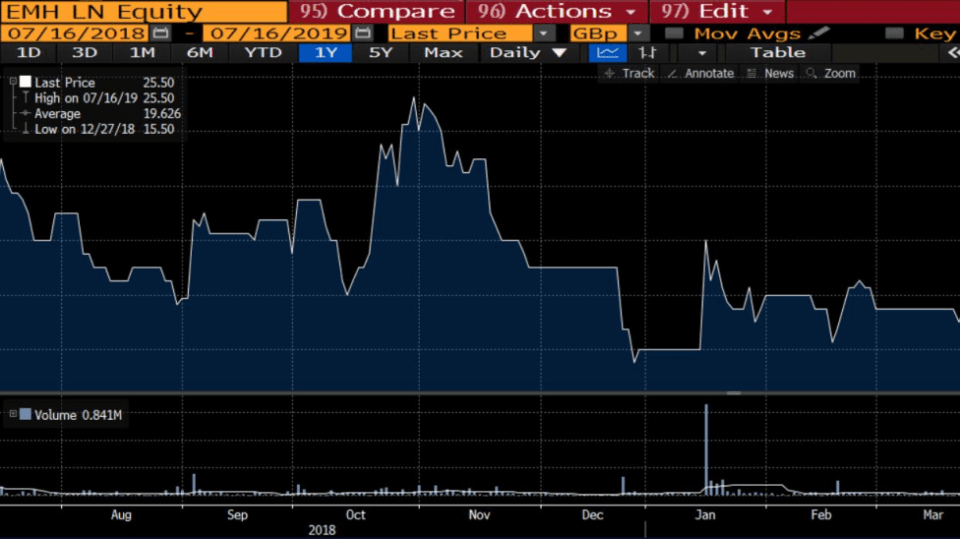Screen dimensions: 960x539
Task: Switch to Table view
Action: [778, 53]
